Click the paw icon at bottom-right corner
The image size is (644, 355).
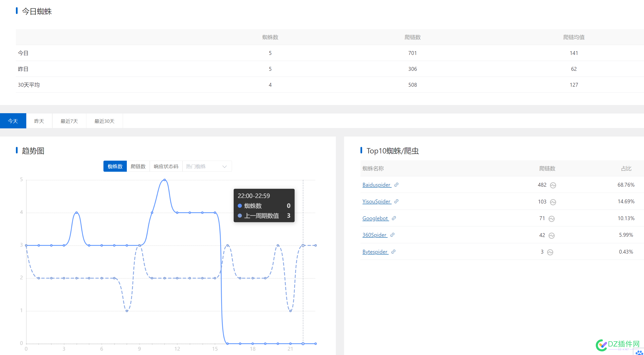[639, 352]
